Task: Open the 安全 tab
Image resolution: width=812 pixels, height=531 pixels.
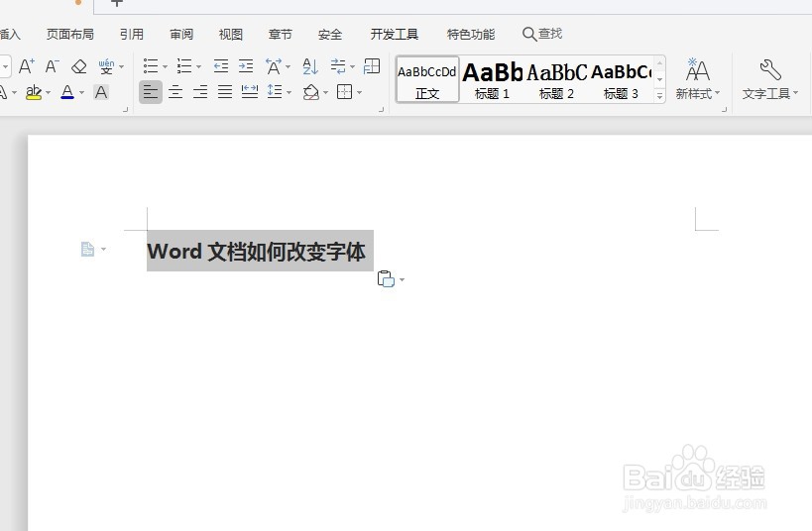Action: point(330,34)
